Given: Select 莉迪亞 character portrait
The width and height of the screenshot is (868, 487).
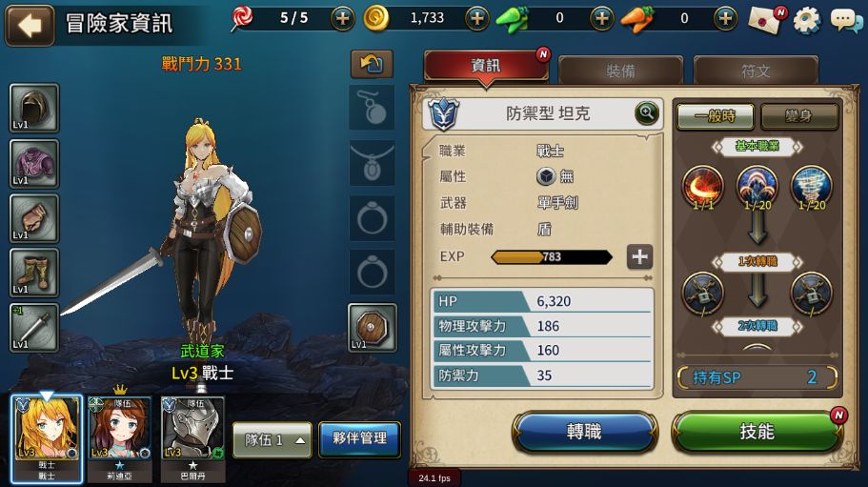Looking at the screenshot, I should pos(119,438).
